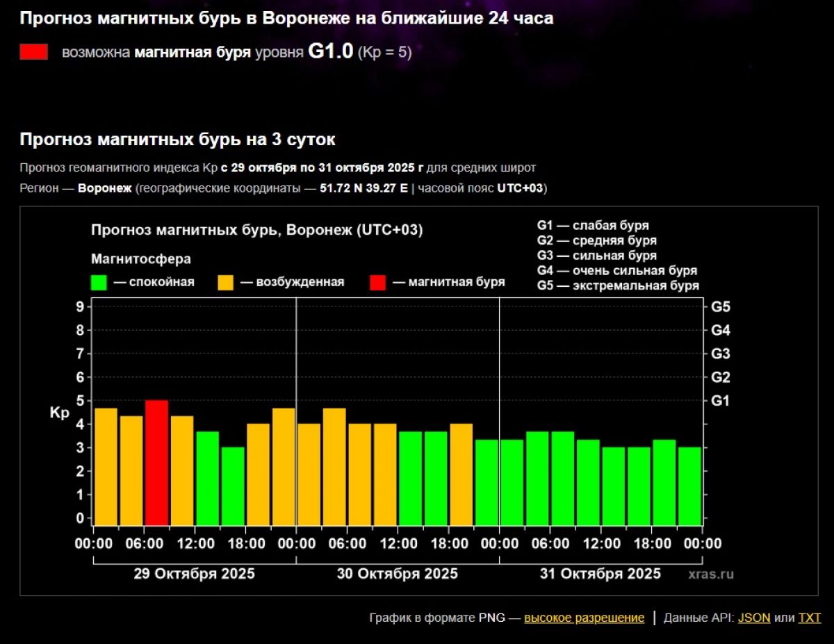
Task: Click the red storm-level swatch above the forecast
Action: 34,52
